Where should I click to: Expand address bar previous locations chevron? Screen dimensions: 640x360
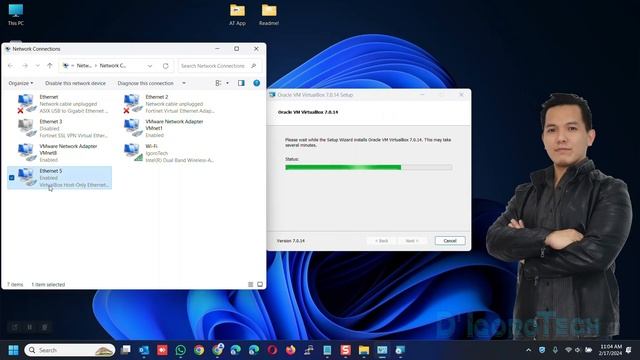pyautogui.click(x=150, y=66)
